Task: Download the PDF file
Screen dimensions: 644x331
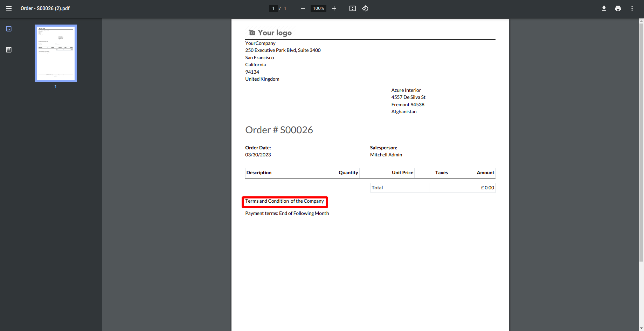Action: coord(604,8)
